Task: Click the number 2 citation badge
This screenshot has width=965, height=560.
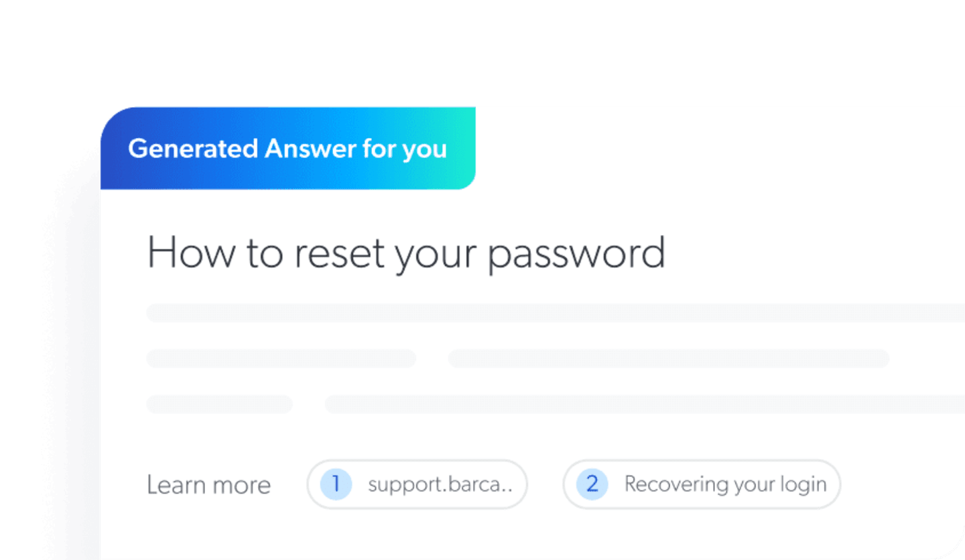Action: pos(592,484)
